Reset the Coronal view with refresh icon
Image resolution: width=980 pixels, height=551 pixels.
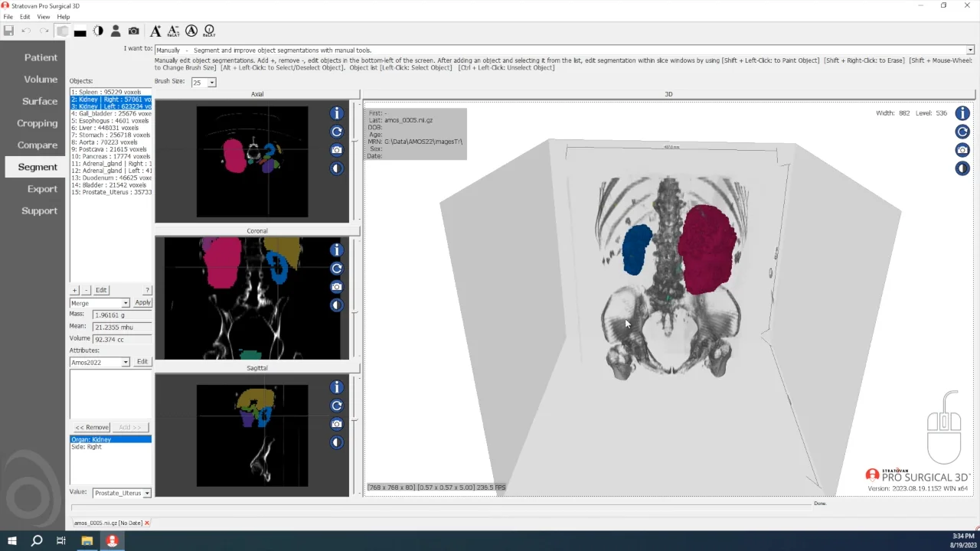pyautogui.click(x=337, y=269)
